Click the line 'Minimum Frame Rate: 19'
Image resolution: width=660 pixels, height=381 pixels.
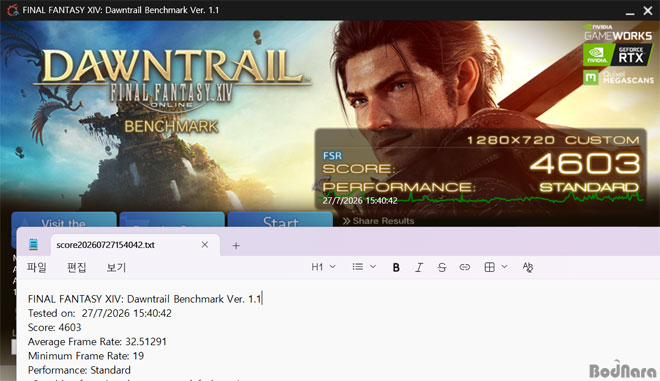coord(86,356)
